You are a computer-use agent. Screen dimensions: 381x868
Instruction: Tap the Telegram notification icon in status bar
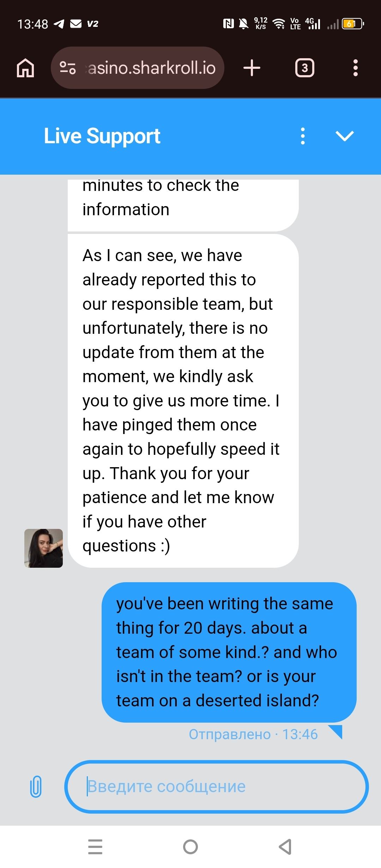pos(59,24)
